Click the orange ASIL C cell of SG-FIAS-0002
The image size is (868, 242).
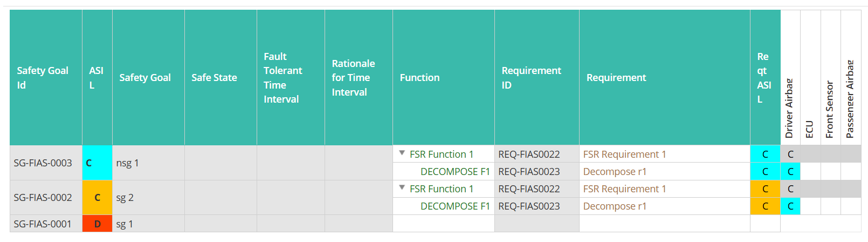point(97,197)
